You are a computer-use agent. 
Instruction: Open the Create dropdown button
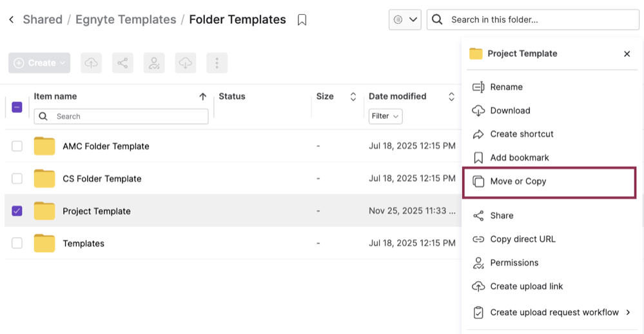coord(39,63)
